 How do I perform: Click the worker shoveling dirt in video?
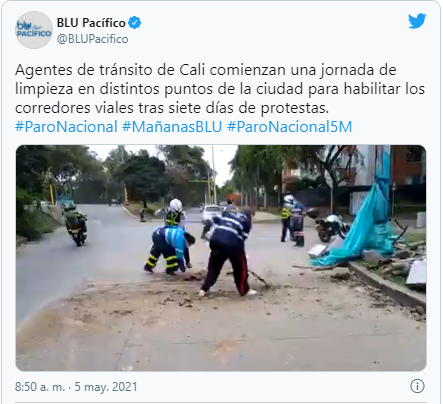[x=229, y=253]
